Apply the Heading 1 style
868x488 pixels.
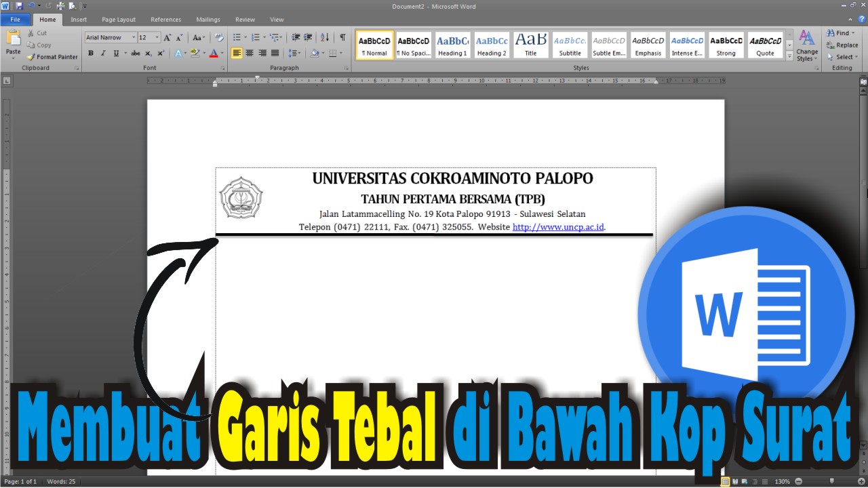[452, 45]
